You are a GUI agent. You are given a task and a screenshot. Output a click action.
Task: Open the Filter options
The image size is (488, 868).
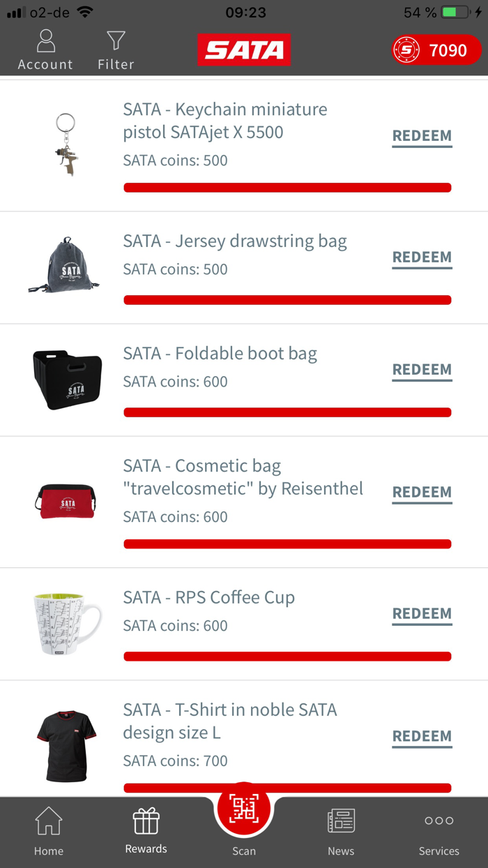coord(114,49)
